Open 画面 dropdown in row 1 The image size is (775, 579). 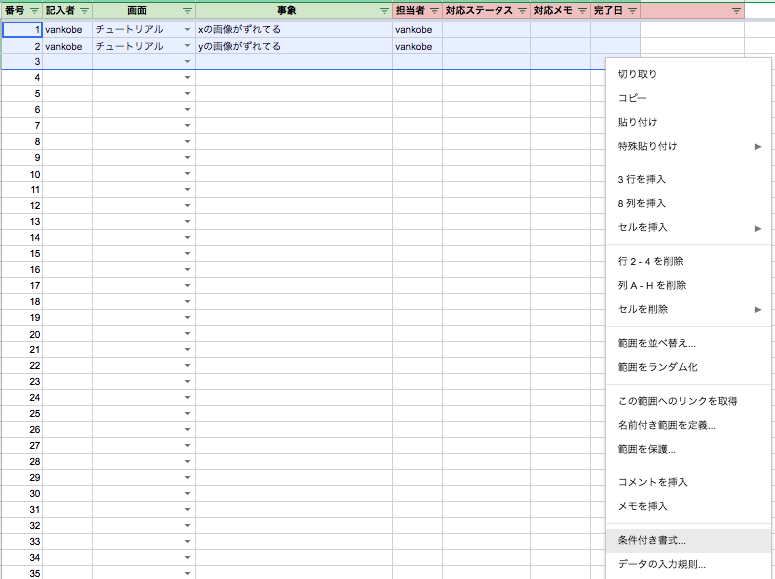187,30
